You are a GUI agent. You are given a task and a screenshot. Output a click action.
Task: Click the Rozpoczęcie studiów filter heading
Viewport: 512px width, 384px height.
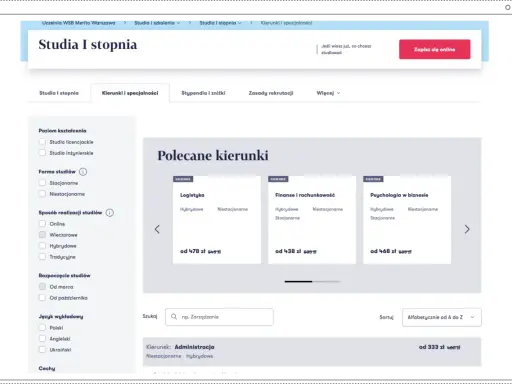coord(64,275)
